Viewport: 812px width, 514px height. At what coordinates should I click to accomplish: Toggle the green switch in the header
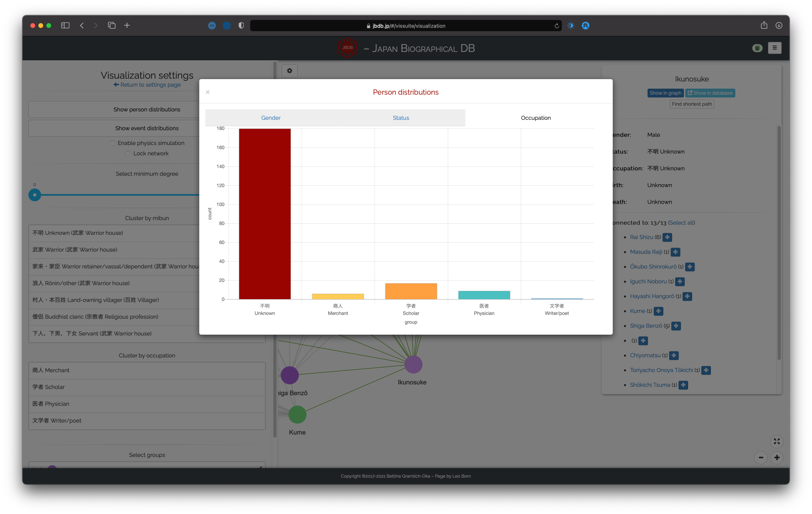(757, 48)
